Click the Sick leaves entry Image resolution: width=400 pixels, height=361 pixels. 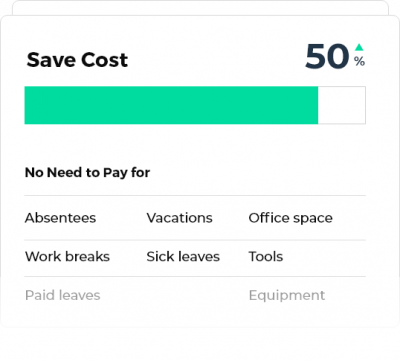pyautogui.click(x=183, y=257)
